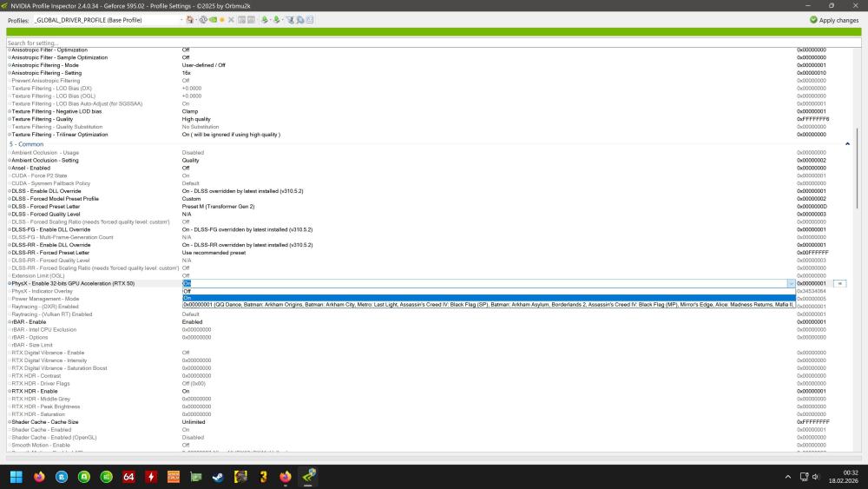868x489 pixels.
Task: Click the NVIDIA Profile Inspector taskbar icon
Action: pos(308,477)
